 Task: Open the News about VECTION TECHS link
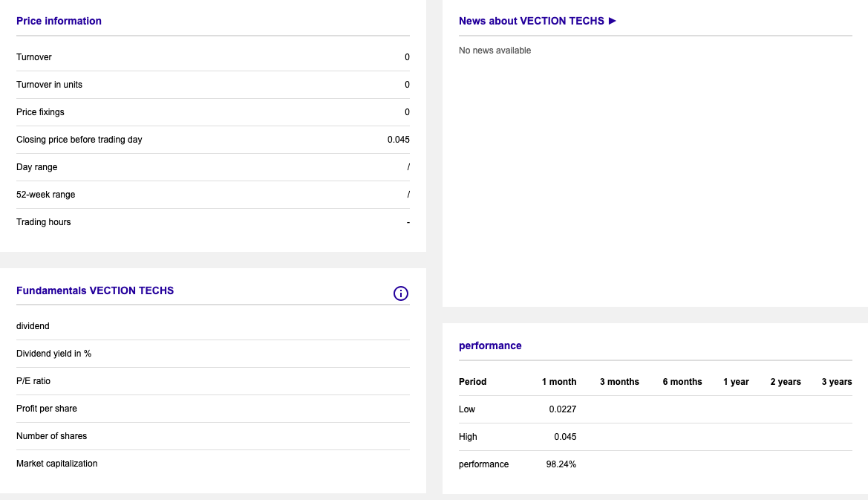tap(532, 21)
